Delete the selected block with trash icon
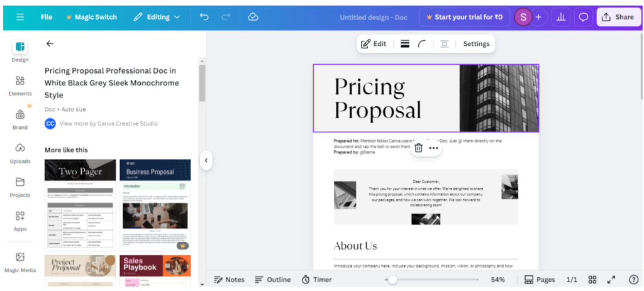 (x=418, y=148)
